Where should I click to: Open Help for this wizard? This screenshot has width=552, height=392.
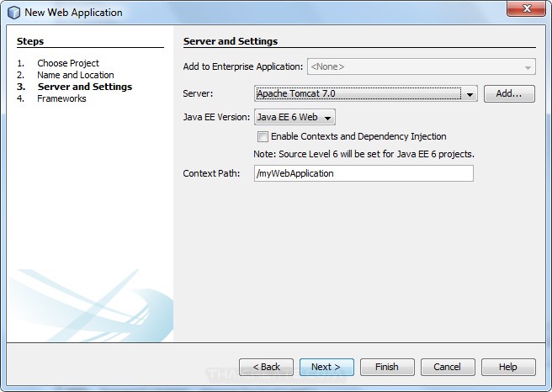pos(507,367)
